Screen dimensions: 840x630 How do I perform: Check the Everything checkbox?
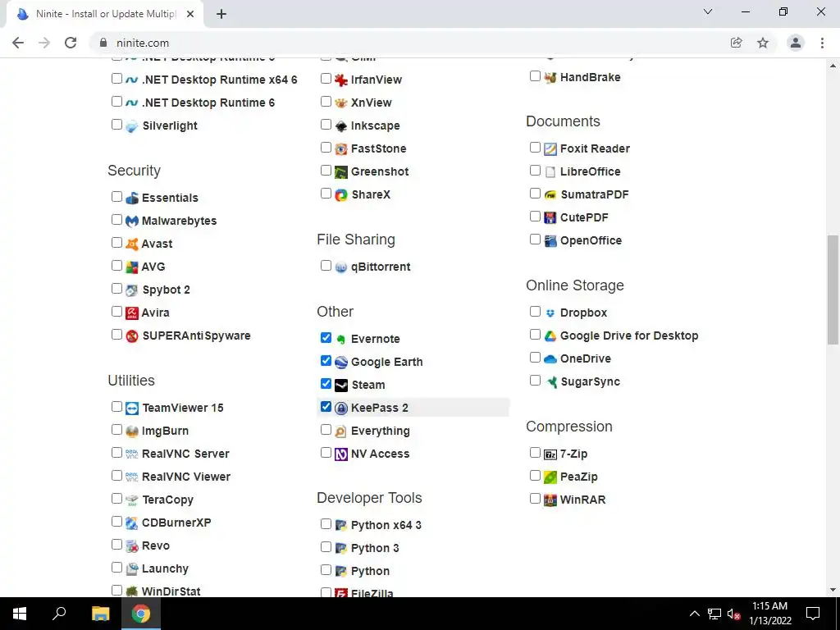(326, 430)
